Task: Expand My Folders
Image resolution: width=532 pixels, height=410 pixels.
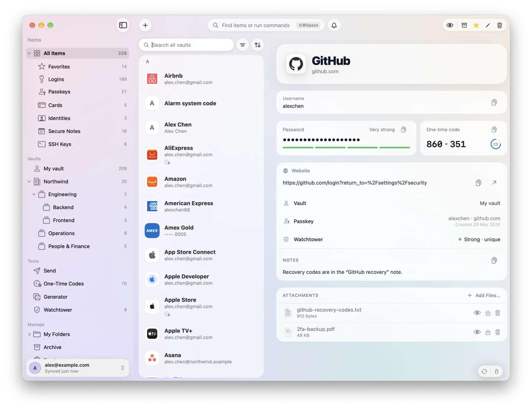Action: pyautogui.click(x=29, y=334)
